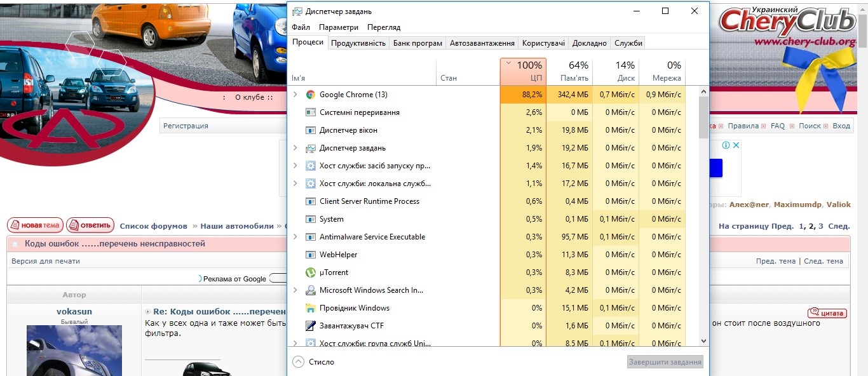Screen dimensions: 868x376
Task: Switch to the Автозавантаження tab
Action: 482,43
